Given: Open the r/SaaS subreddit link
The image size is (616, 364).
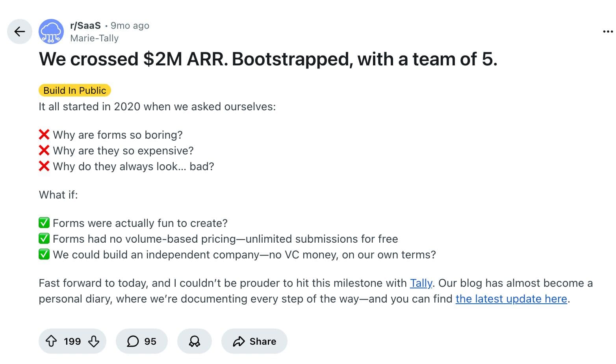Looking at the screenshot, I should pyautogui.click(x=85, y=25).
